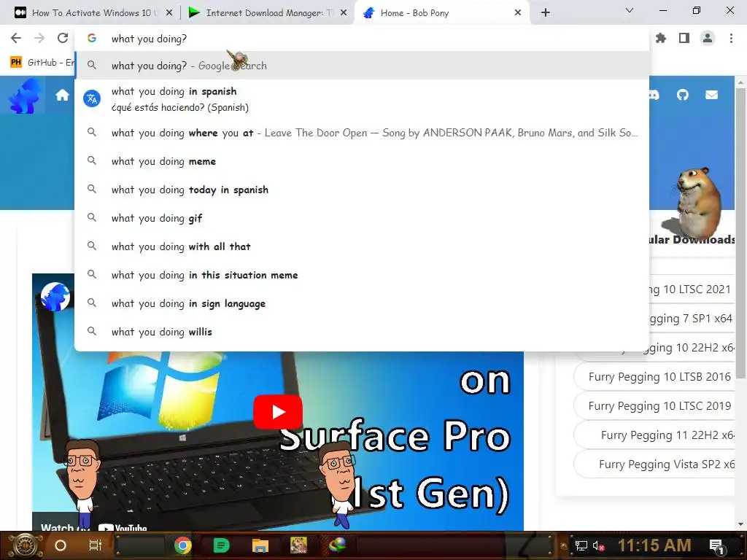Open the Discord icon in site header
The width and height of the screenshot is (747, 560).
tap(654, 96)
